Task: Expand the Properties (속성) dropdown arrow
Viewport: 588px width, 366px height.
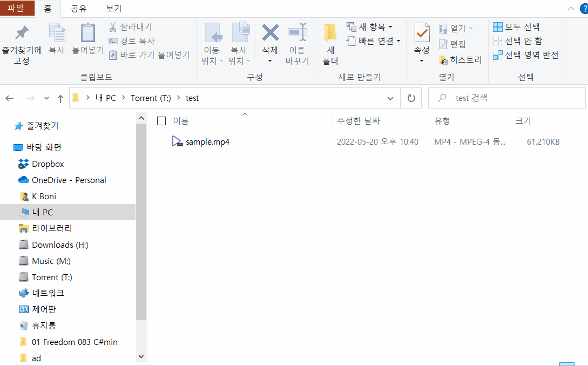Action: point(422,61)
